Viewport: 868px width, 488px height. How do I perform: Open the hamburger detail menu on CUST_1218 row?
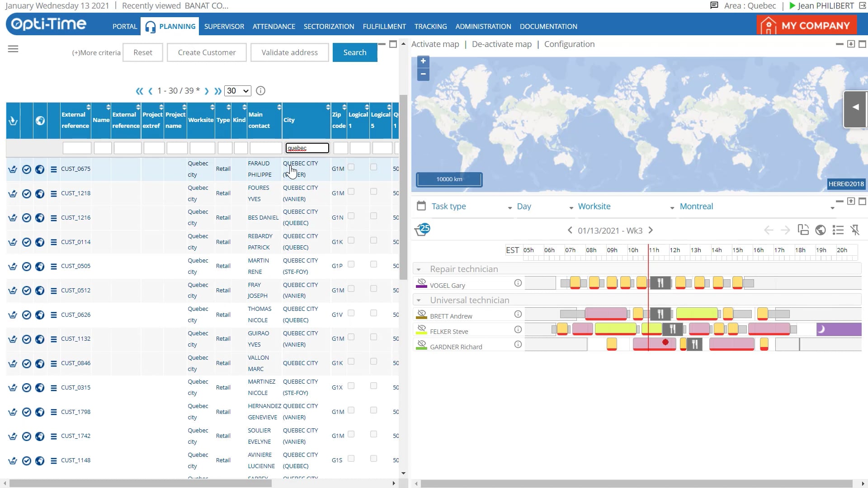(x=53, y=194)
